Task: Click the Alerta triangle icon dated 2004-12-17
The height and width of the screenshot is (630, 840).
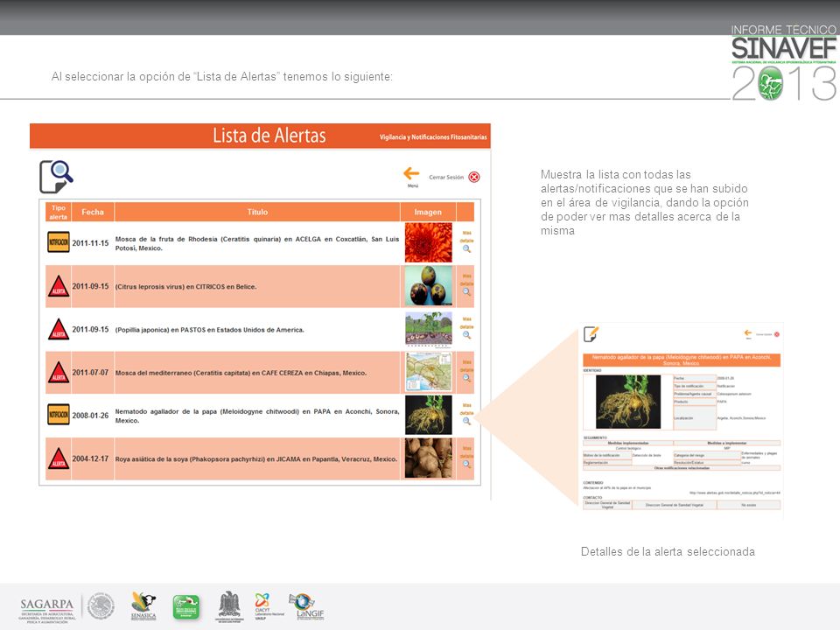Action: point(59,458)
